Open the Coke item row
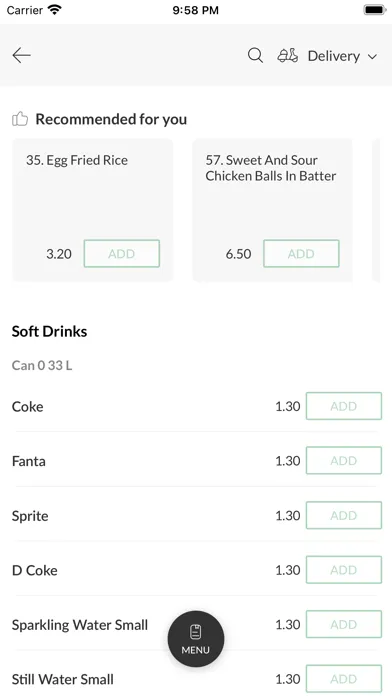The image size is (392, 696). pyautogui.click(x=196, y=406)
